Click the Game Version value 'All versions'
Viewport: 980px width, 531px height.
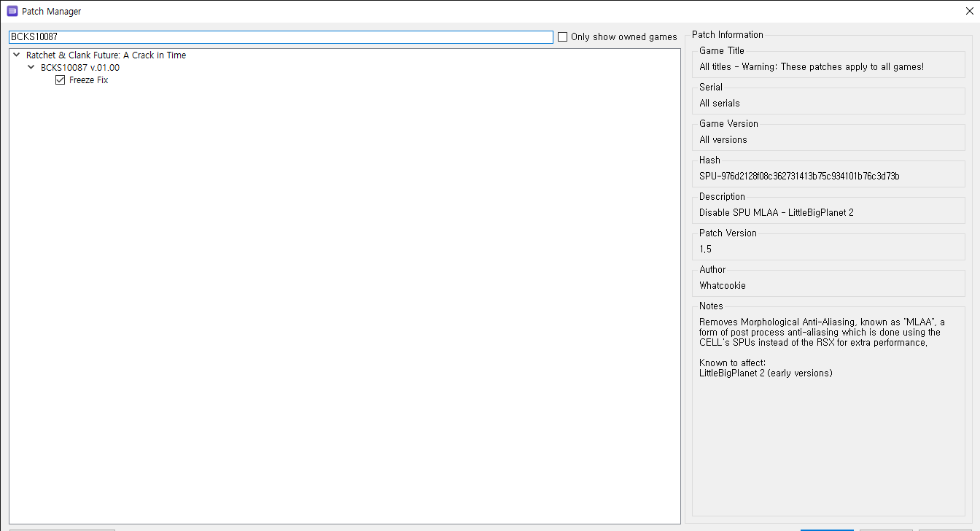723,139
